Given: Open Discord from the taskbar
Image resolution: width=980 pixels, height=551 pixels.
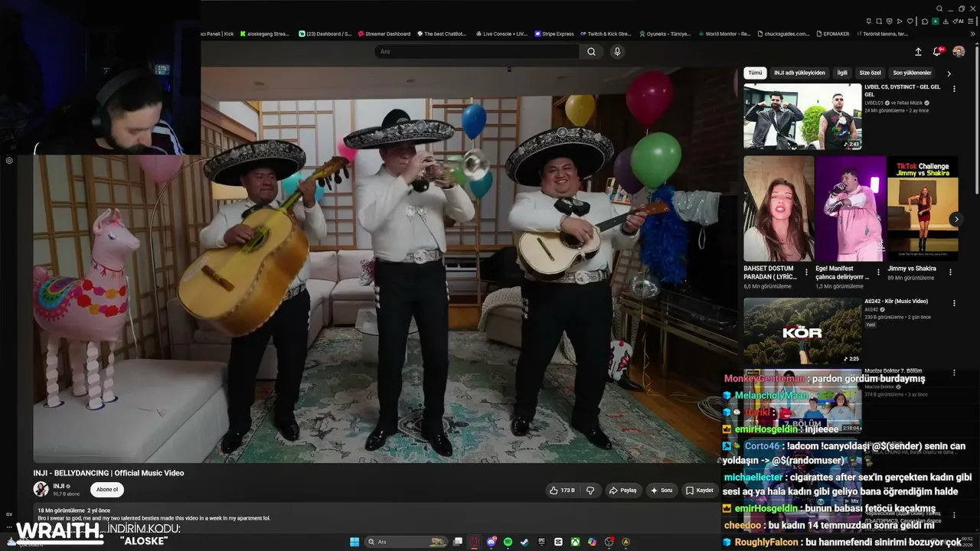Looking at the screenshot, I should point(492,542).
